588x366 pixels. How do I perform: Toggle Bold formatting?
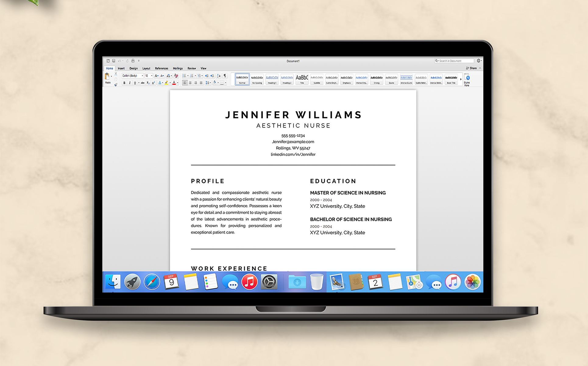[124, 83]
